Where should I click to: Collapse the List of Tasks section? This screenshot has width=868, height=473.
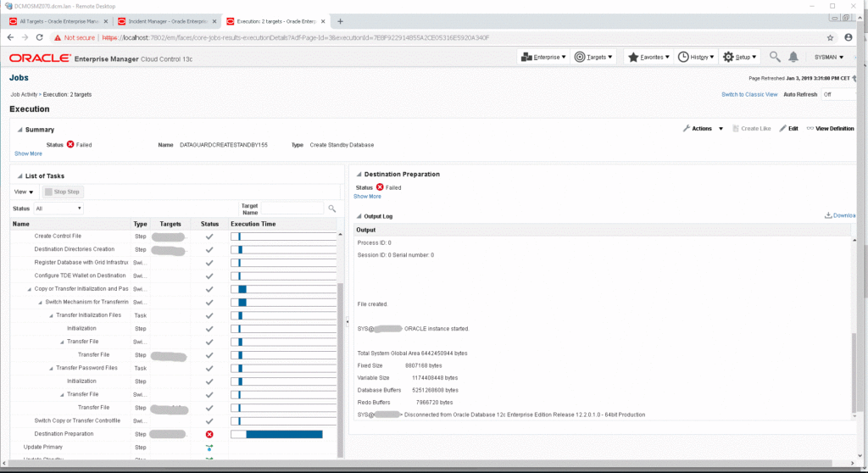point(19,175)
